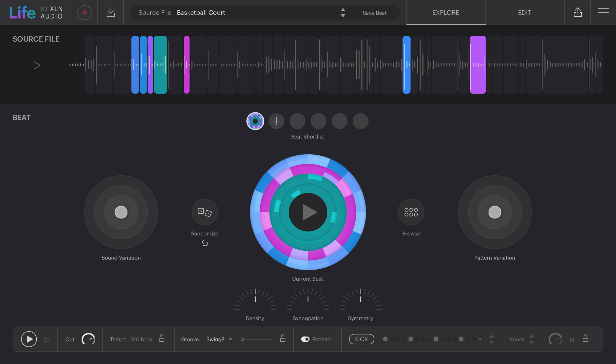
Task: Click the Save Beat button
Action: 375,13
